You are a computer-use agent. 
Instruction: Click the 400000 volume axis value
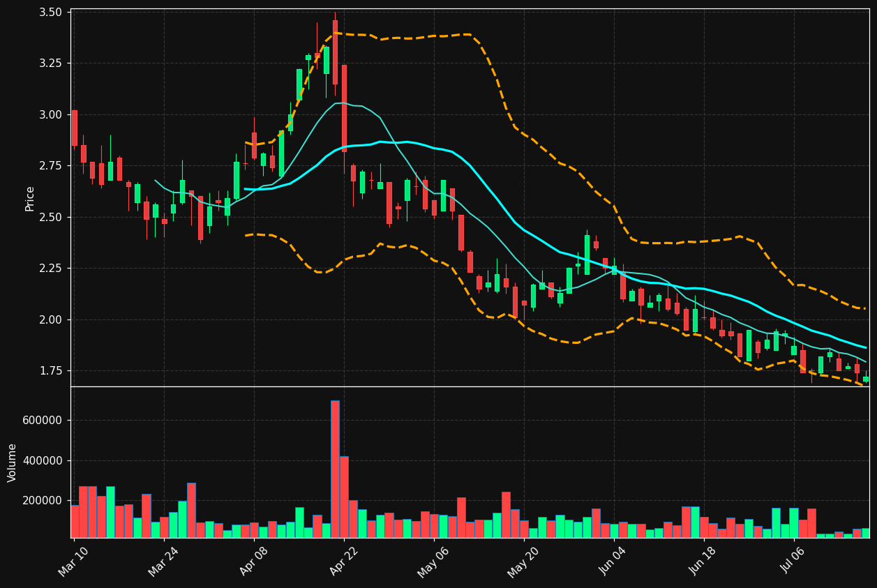point(43,461)
